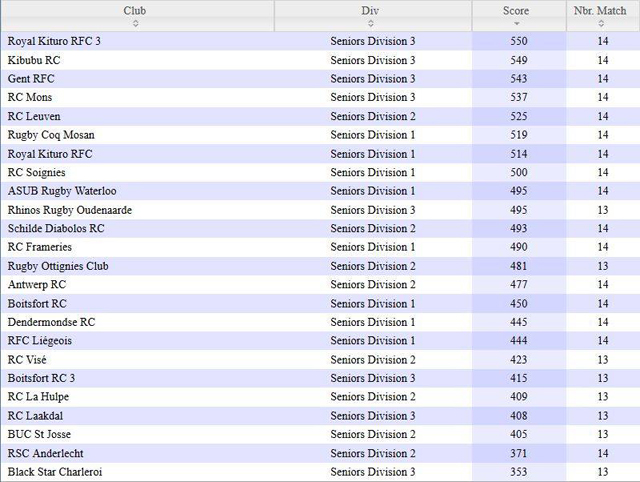Select club name RC Leuven
This screenshot has height=482, width=640.
coord(34,116)
